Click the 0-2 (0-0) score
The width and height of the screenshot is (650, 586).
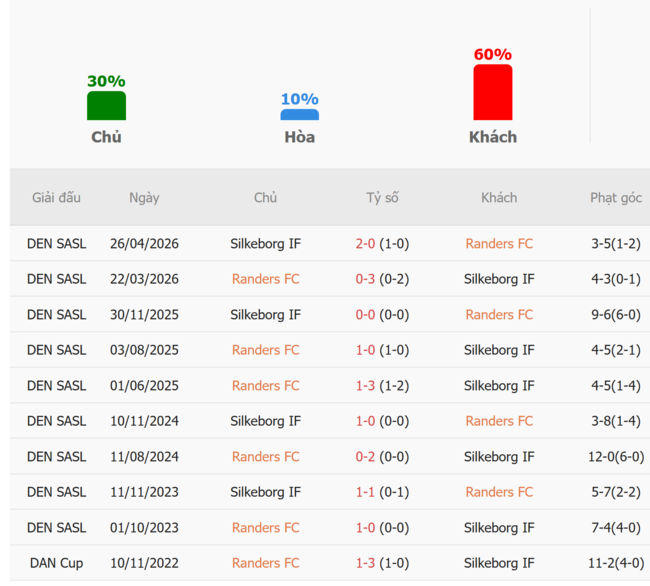click(x=382, y=457)
